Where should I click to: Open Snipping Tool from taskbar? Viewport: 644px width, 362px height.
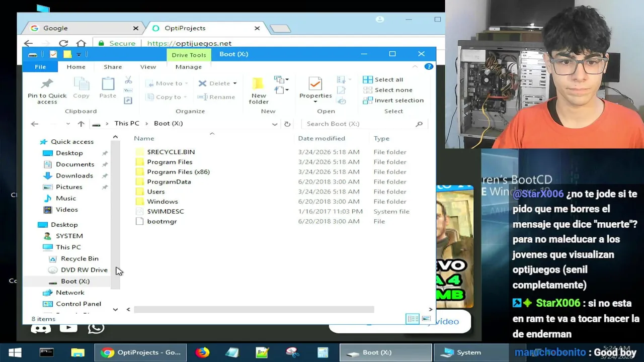[292, 352]
